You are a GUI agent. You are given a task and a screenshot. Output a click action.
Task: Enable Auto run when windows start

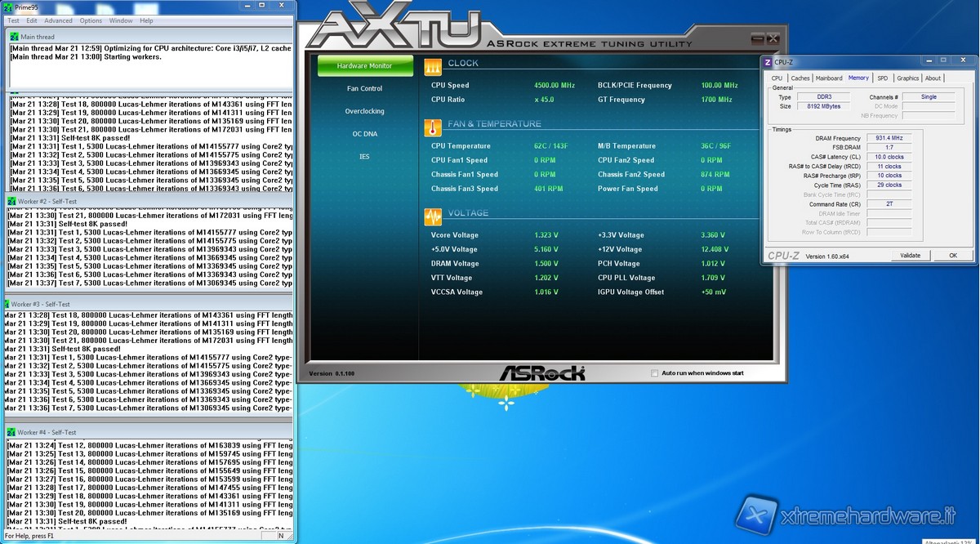pos(655,373)
